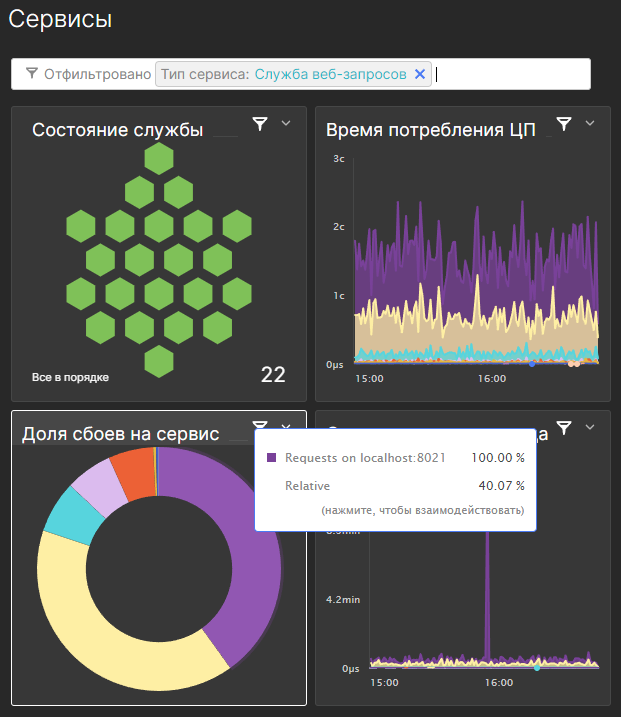Open chevron menu on Доля сбоев на сервис tile

tap(286, 427)
